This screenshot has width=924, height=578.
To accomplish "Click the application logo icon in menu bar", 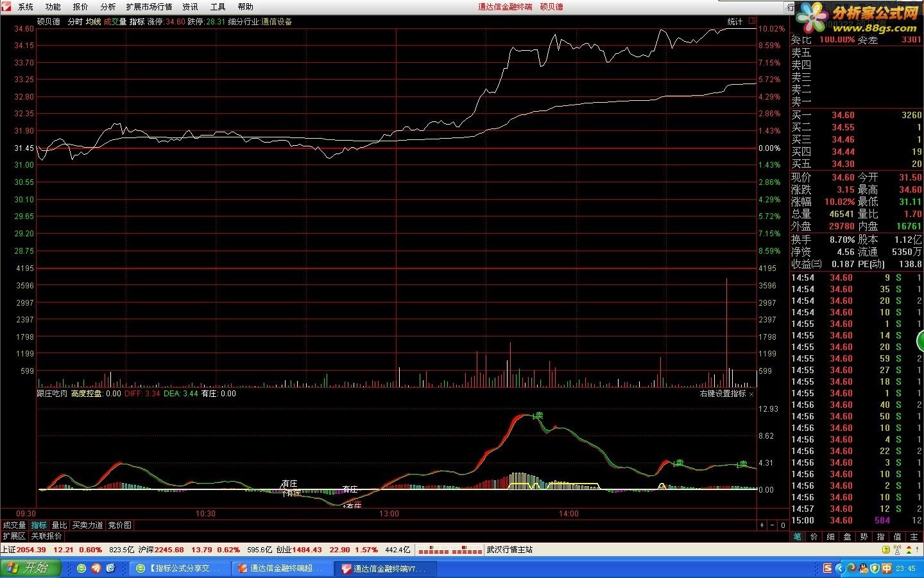I will [x=6, y=7].
